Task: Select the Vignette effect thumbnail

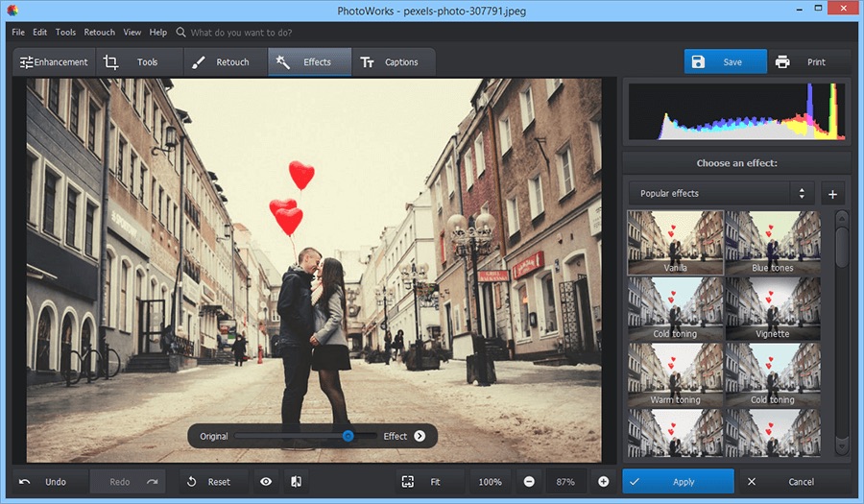Action: point(773,309)
